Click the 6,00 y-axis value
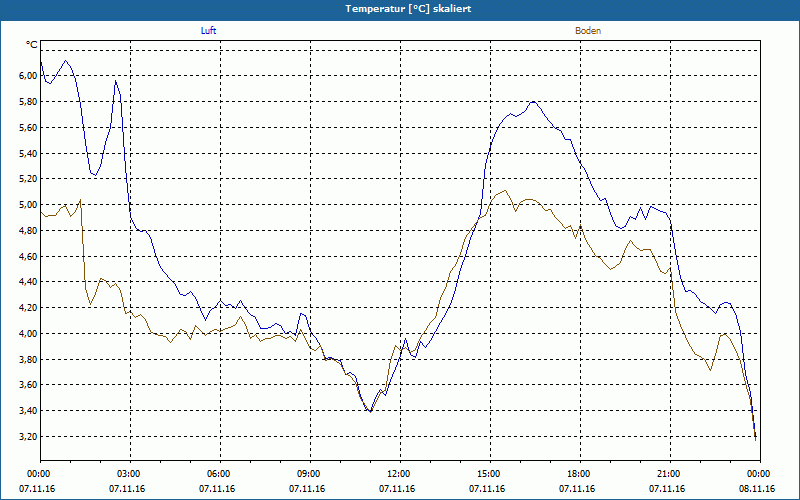Image resolution: width=800 pixels, height=500 pixels. [28, 76]
